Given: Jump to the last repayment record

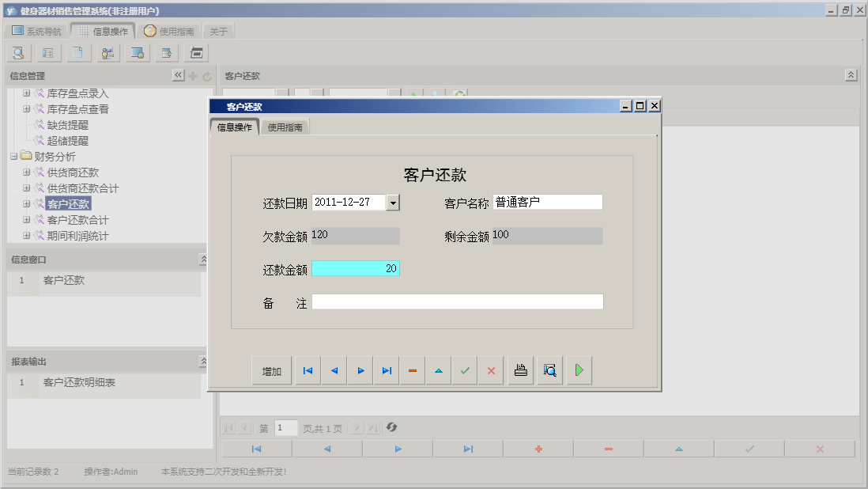Looking at the screenshot, I should tap(386, 370).
